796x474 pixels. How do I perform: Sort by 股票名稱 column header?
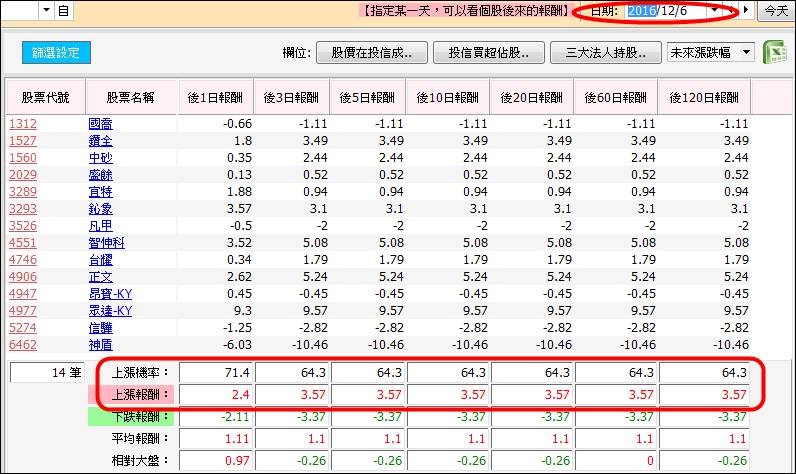pos(131,97)
